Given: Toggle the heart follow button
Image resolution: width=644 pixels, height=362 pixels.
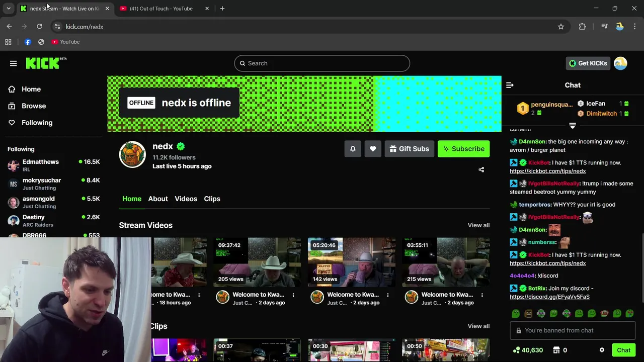Looking at the screenshot, I should (x=373, y=149).
